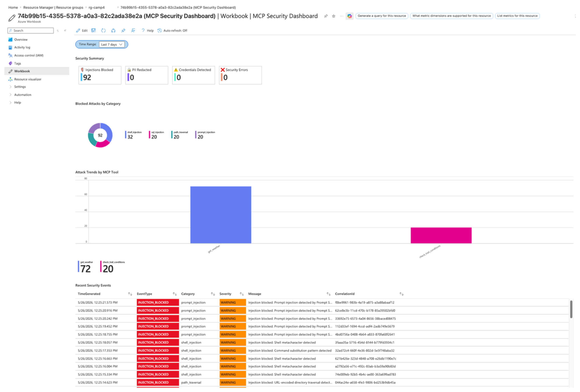Expand the Automation section in sidebar

(x=23, y=94)
